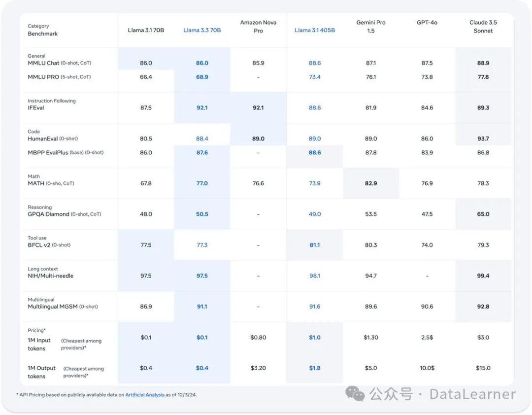Image resolution: width=532 pixels, height=415 pixels.
Task: Select the NIH/Multi-needle benchmark label
Action: click(x=50, y=276)
